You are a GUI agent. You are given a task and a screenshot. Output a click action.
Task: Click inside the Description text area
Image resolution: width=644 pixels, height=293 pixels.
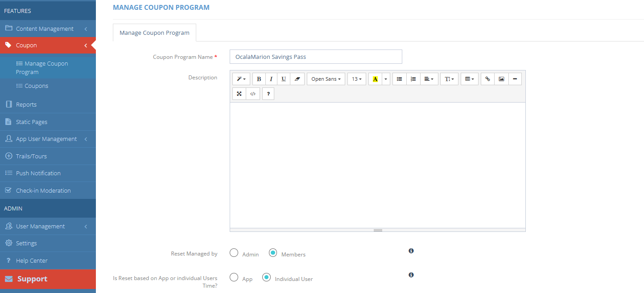[378, 165]
